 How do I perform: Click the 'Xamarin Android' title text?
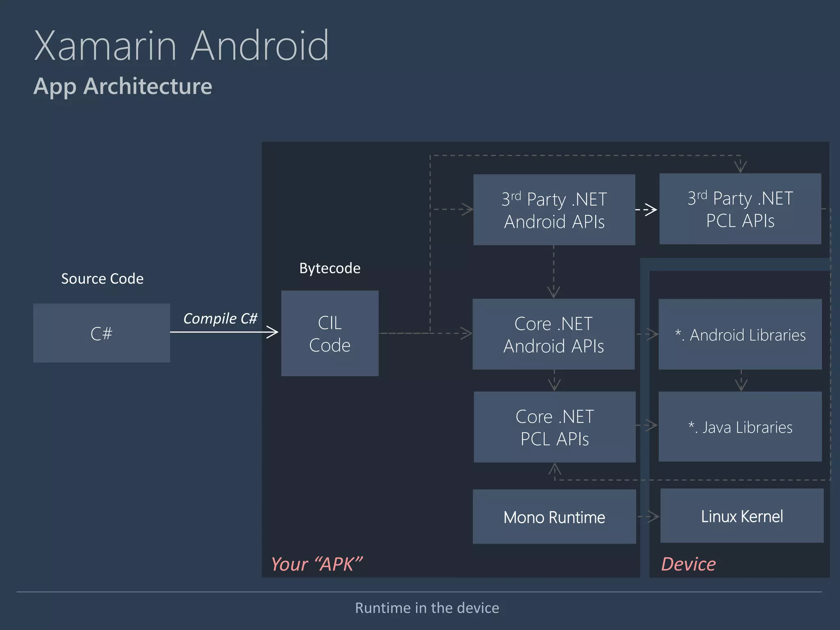click(181, 46)
